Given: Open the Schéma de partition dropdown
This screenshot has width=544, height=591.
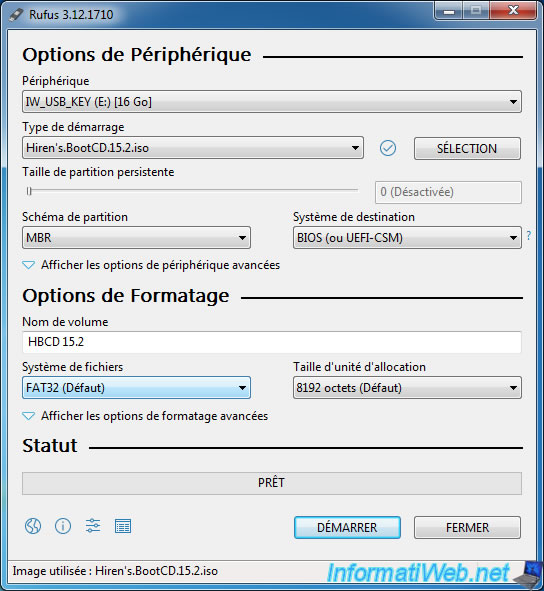Looking at the screenshot, I should tap(136, 237).
